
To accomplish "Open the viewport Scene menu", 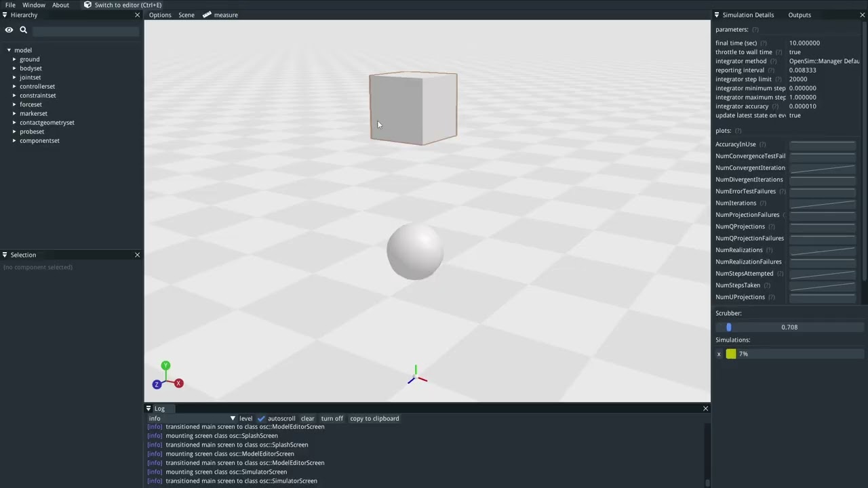I will click(x=186, y=15).
